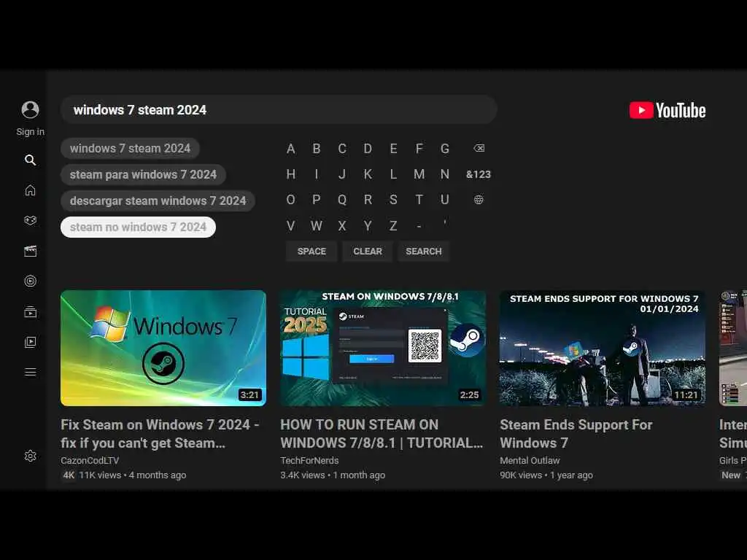Open 'HOW TO RUN STEAM' tutorial thumbnail
747x560 pixels.
click(x=383, y=348)
